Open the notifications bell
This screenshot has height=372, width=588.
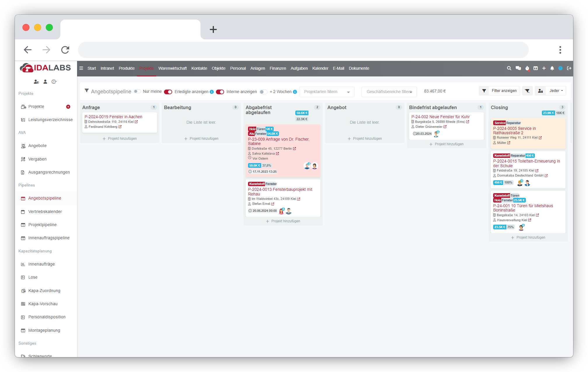(x=552, y=68)
